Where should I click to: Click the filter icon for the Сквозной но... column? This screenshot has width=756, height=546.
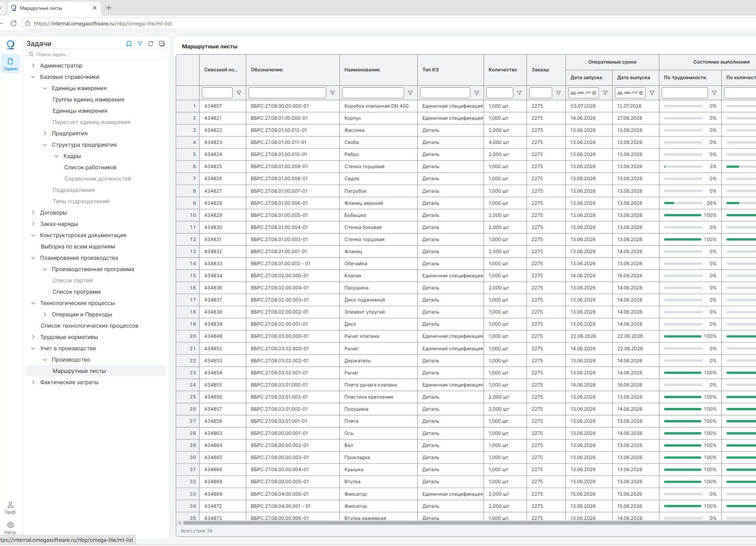(239, 93)
